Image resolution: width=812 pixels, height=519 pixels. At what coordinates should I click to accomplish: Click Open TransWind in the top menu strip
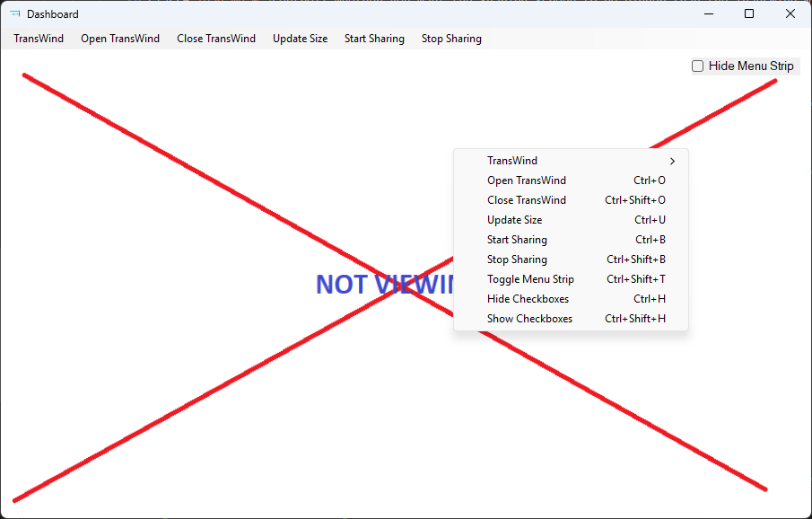point(120,39)
